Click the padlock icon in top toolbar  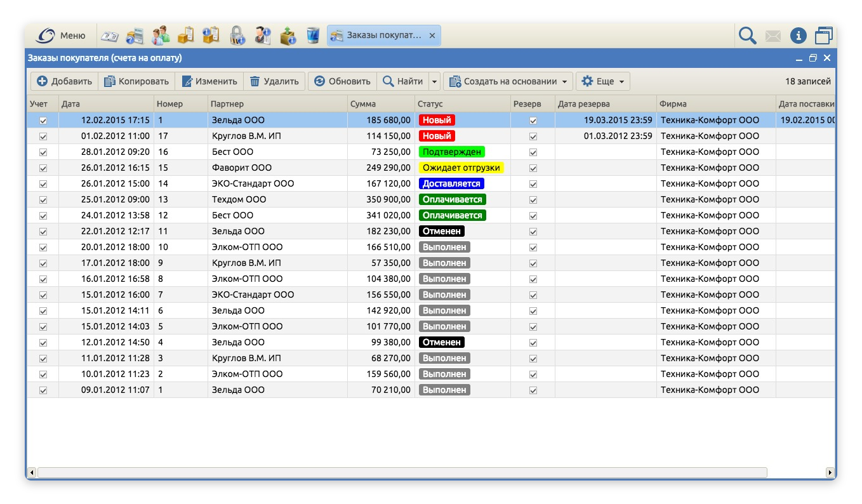point(237,36)
